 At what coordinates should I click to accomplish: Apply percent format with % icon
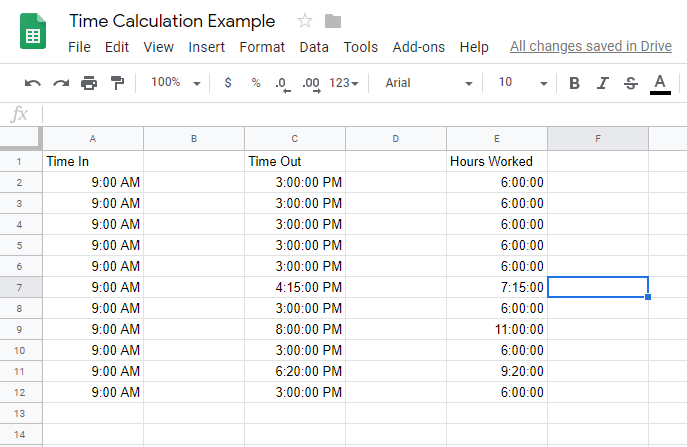tap(255, 83)
